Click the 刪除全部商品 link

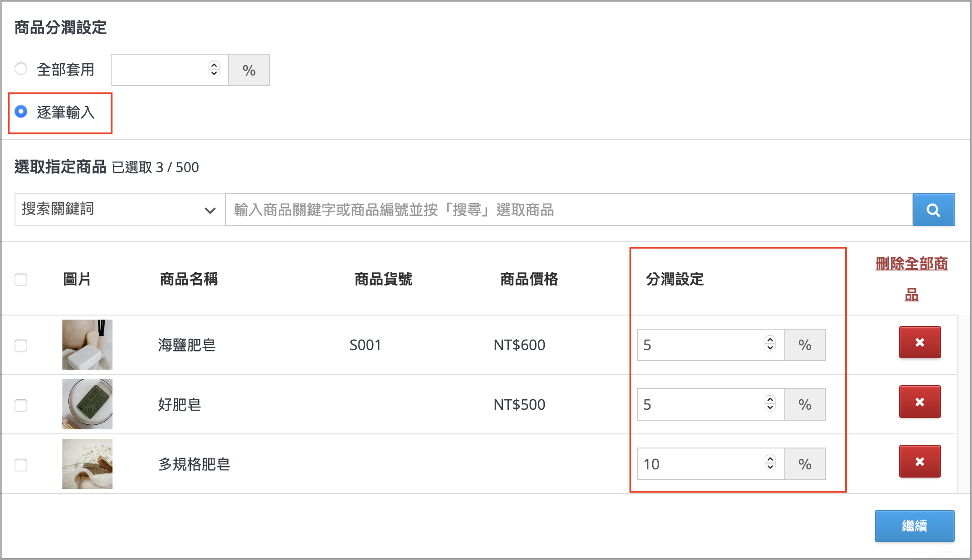tap(911, 279)
